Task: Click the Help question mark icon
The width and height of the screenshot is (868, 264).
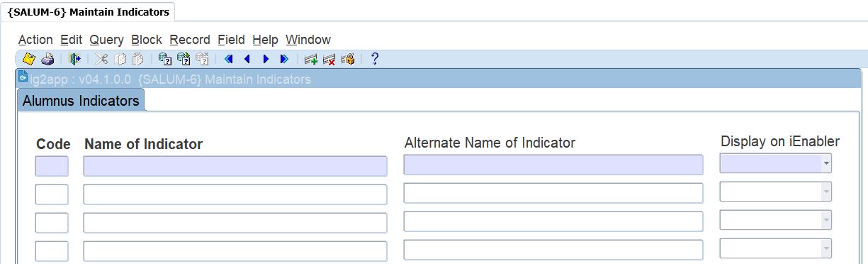Action: click(x=375, y=59)
